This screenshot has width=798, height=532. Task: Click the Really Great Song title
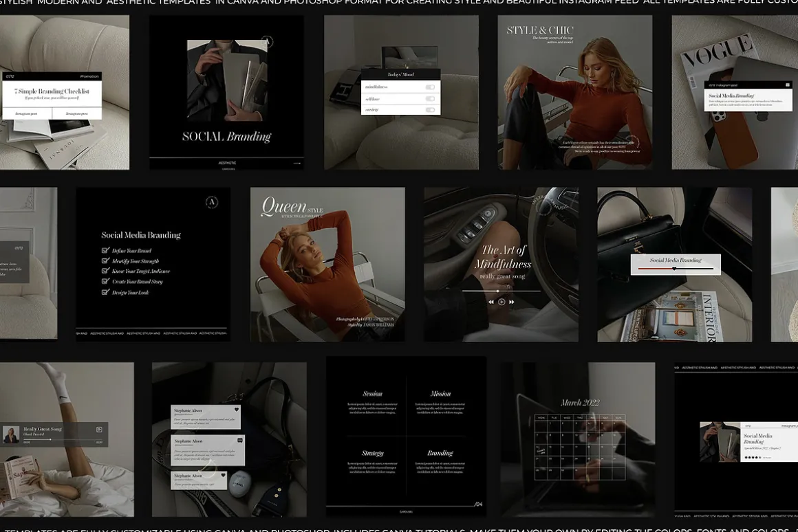(x=43, y=430)
